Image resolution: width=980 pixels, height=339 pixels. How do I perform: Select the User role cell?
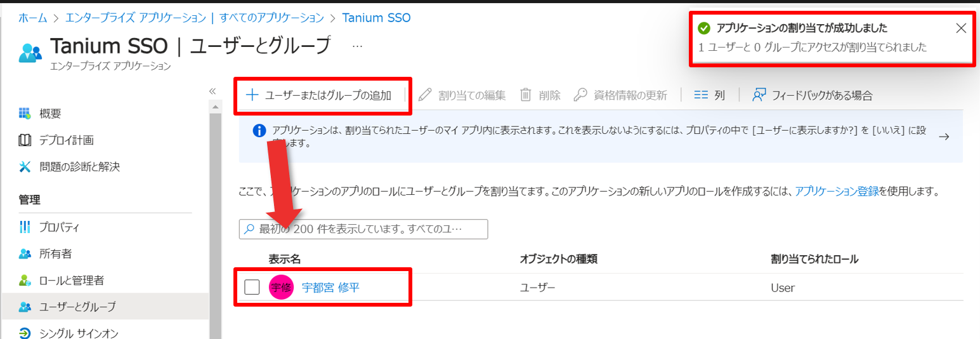click(783, 288)
